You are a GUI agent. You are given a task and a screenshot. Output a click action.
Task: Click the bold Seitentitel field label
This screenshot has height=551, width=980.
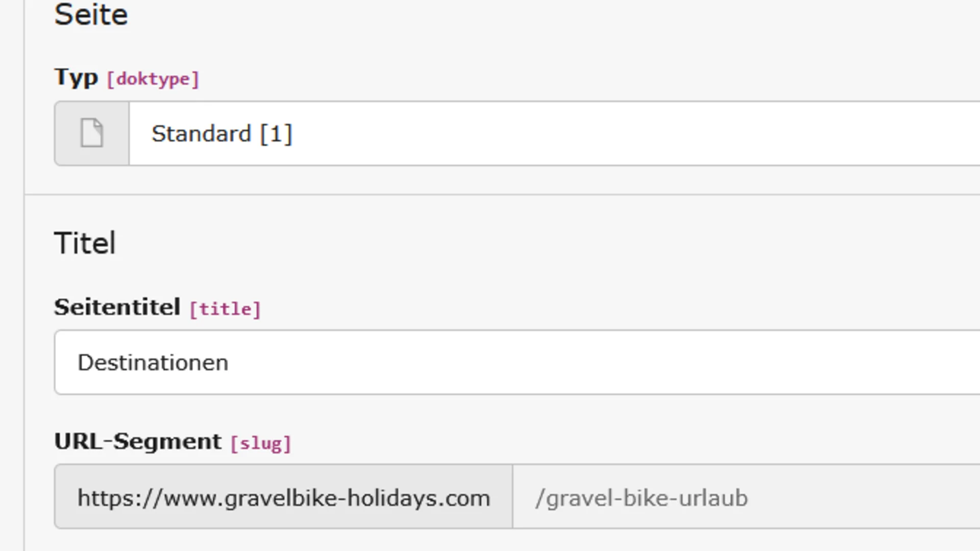coord(117,307)
